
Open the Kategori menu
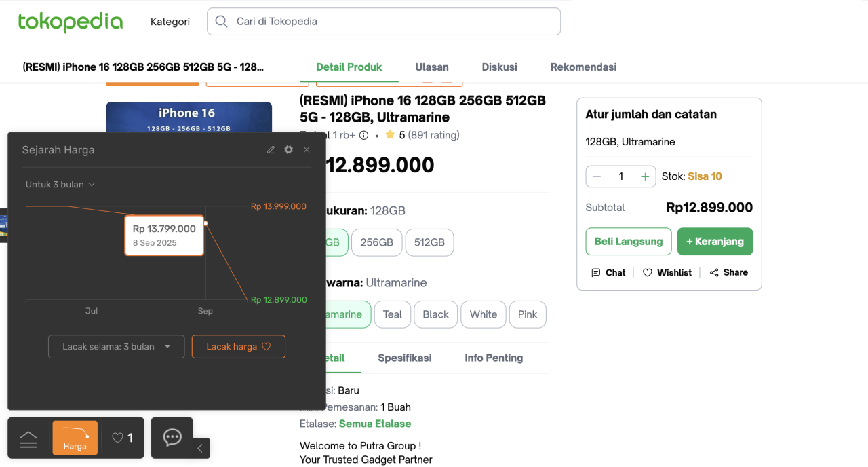coord(170,22)
